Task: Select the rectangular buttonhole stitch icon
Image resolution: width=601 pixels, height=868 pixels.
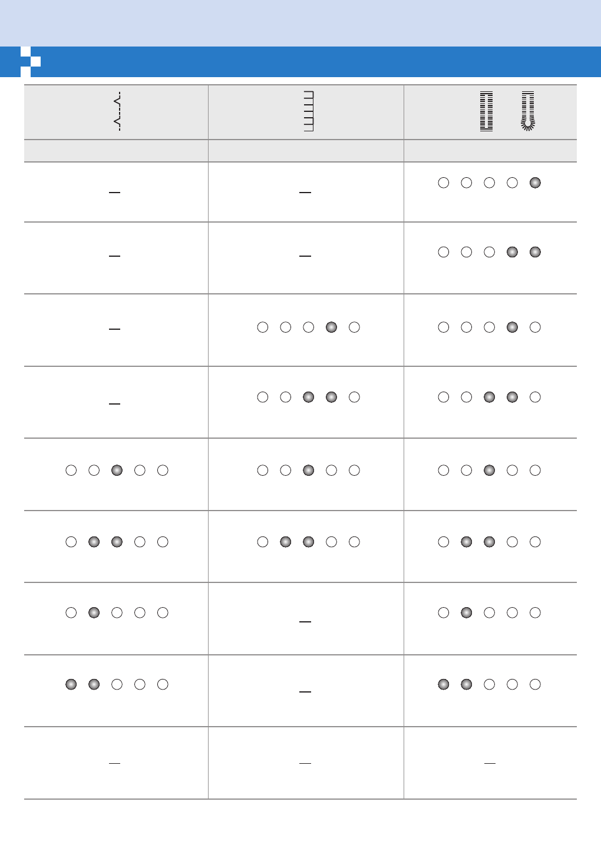Action: coord(486,111)
